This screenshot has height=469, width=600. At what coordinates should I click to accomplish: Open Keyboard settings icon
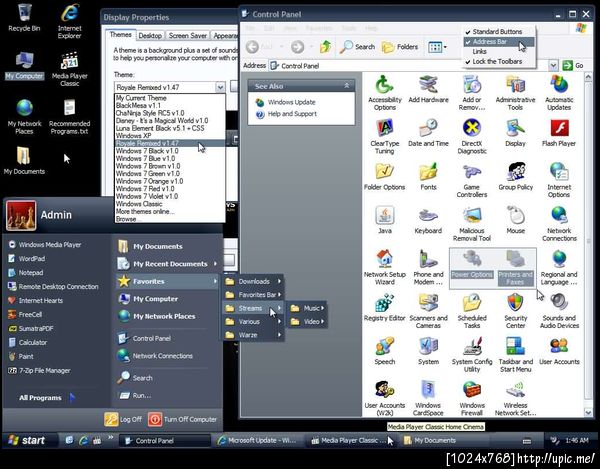428,220
